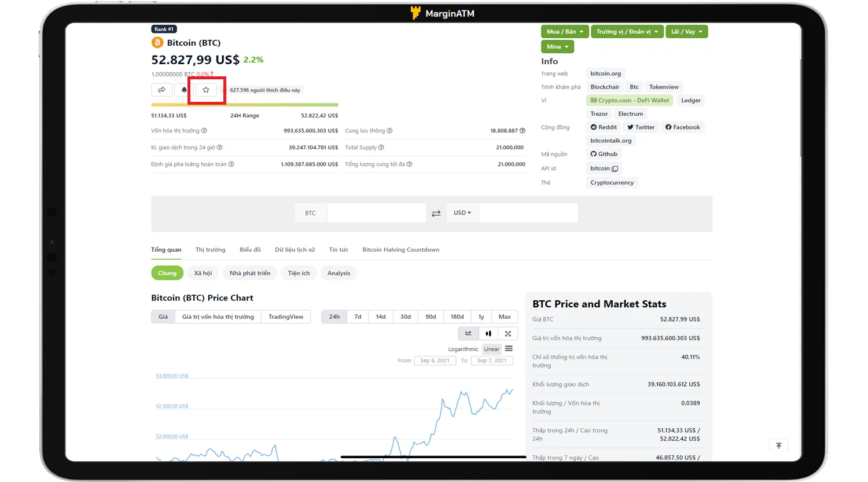Click the scroll-to-top arrow button
The width and height of the screenshot is (868, 482).
click(778, 446)
